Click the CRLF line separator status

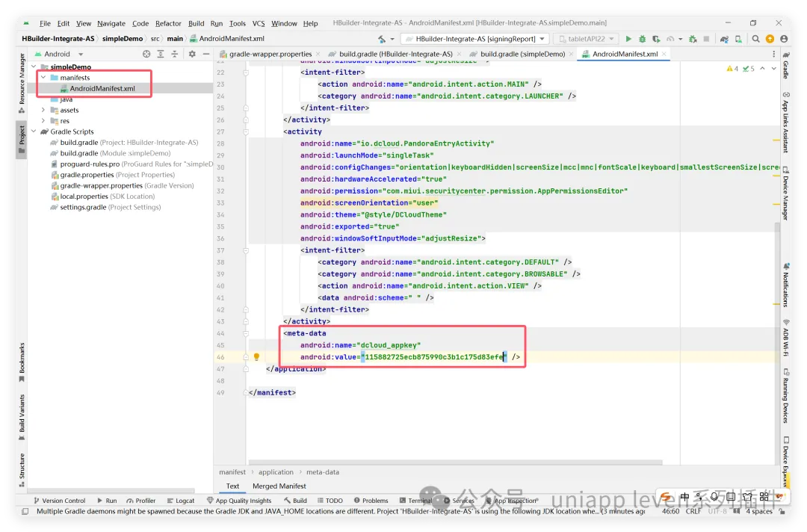(693, 511)
